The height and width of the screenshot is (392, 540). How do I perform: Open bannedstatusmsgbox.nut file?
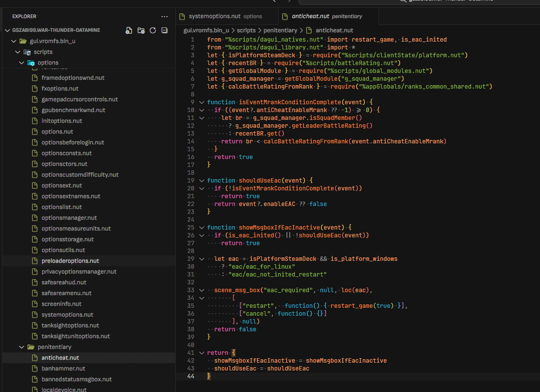tap(89, 379)
